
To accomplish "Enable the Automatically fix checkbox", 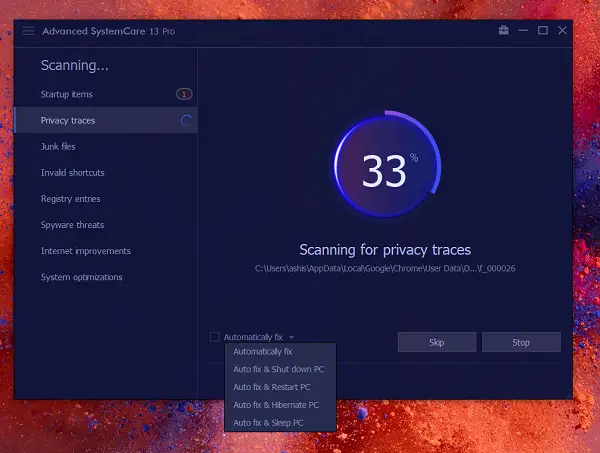I will [x=215, y=337].
